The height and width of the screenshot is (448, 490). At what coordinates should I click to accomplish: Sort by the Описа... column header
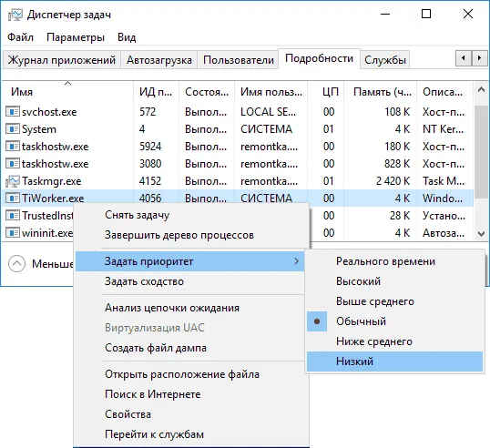coord(444,92)
